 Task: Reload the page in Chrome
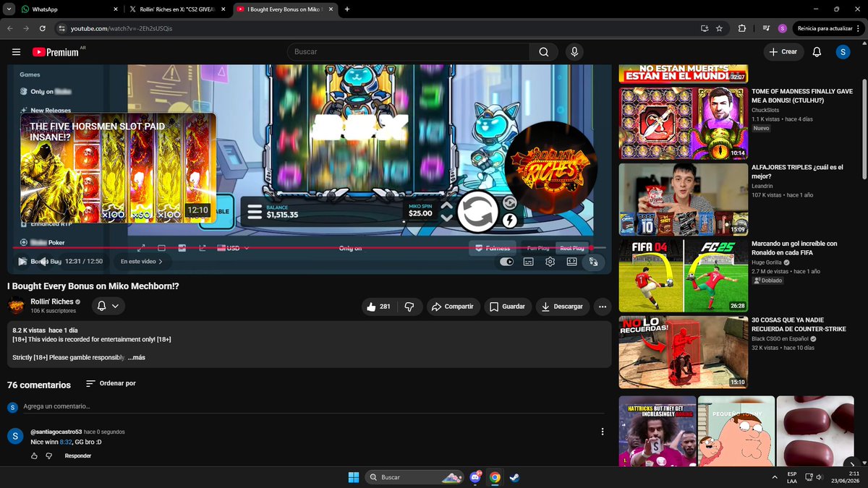point(43,28)
